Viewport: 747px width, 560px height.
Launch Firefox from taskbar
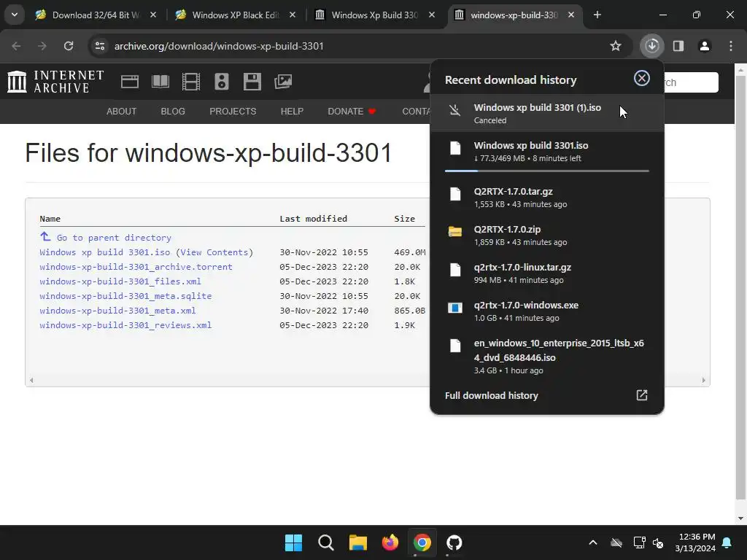390,542
